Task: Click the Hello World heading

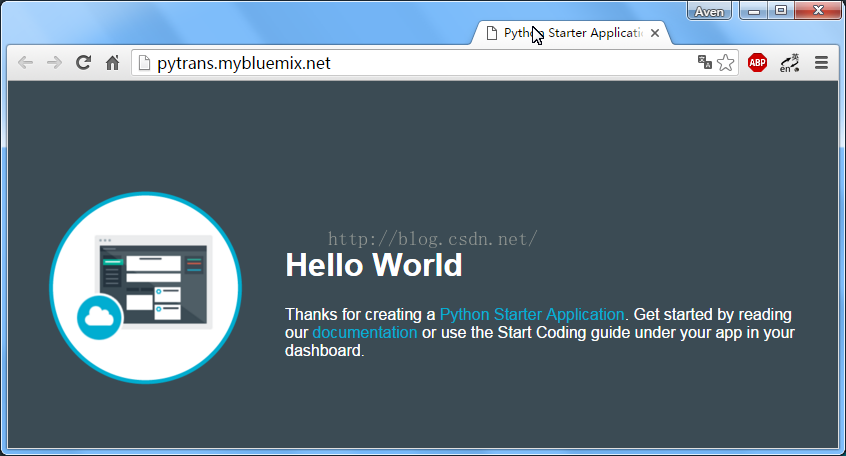Action: coord(373,265)
